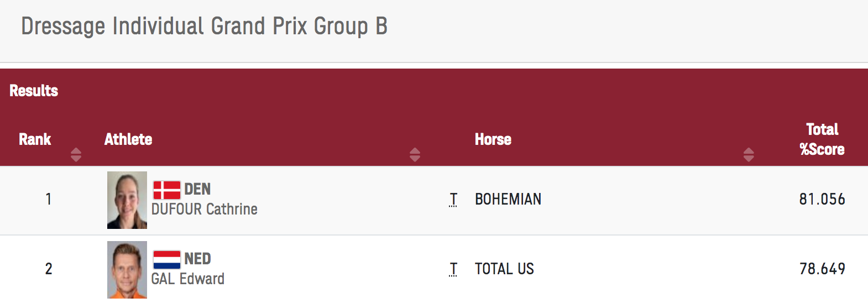This screenshot has width=868, height=303.
Task: Open DUFOUR Cathrine's athlete profile
Action: pos(205,210)
